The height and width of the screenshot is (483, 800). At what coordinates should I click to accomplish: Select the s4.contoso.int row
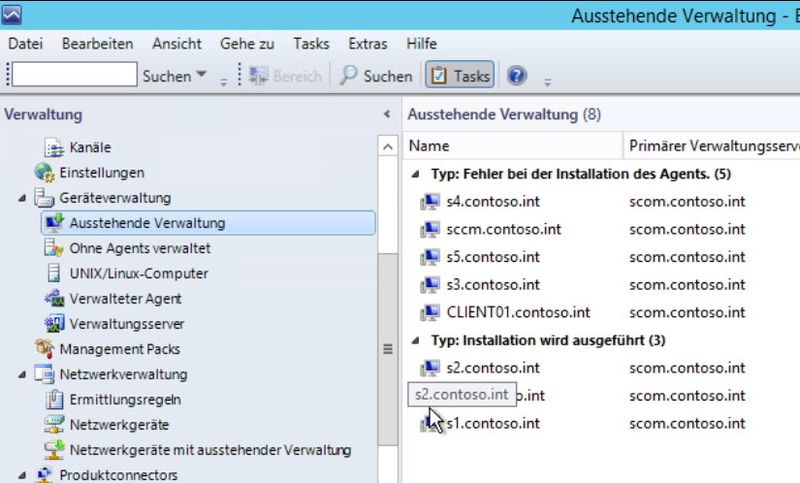pos(602,201)
